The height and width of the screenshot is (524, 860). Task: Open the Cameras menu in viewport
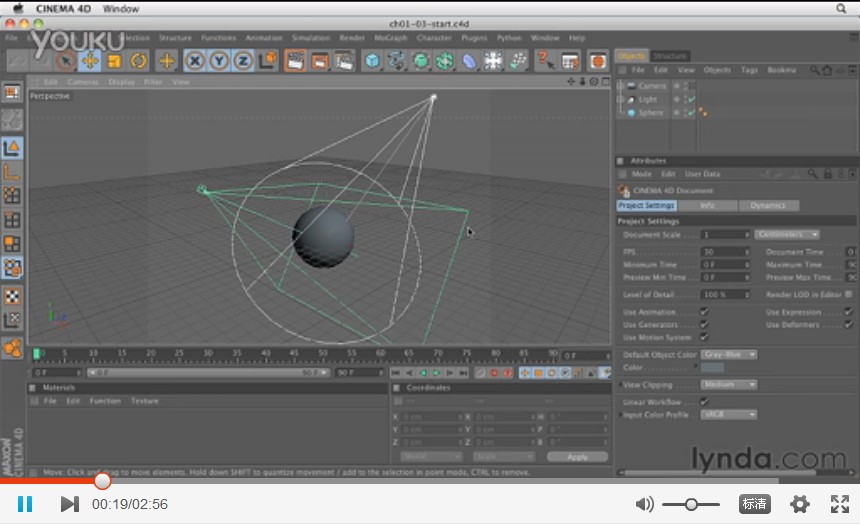pyautogui.click(x=82, y=82)
